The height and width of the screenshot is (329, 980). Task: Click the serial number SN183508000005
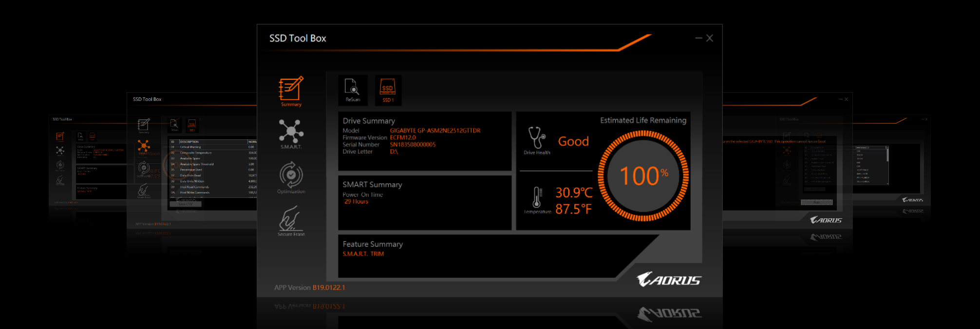tap(413, 144)
